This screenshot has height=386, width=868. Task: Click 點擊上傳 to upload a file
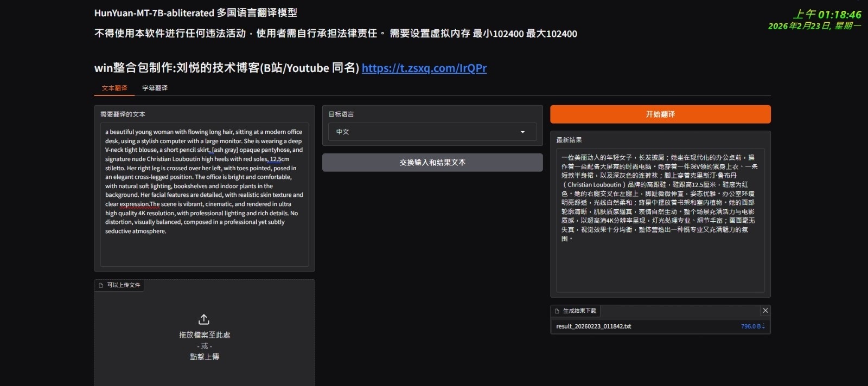coord(205,357)
